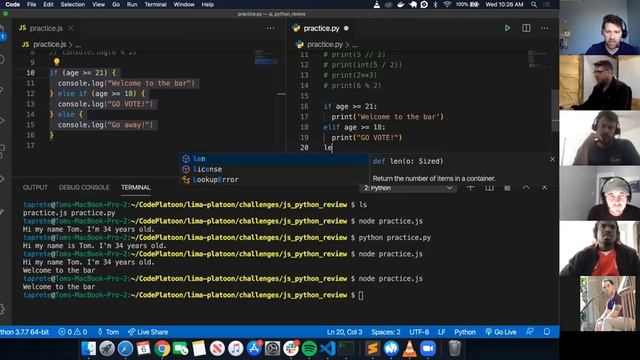
Task: Expand the practice.js breadcrumb chevron
Action: tap(71, 44)
